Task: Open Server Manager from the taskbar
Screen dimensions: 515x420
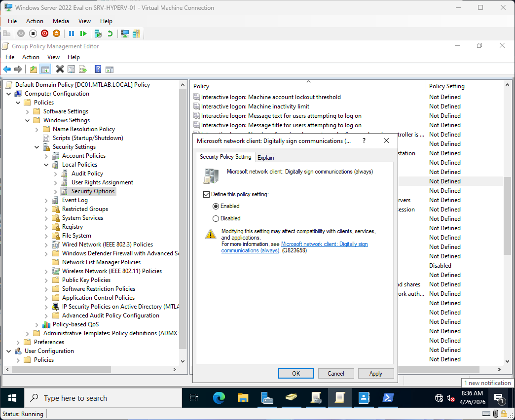Action: point(267,398)
